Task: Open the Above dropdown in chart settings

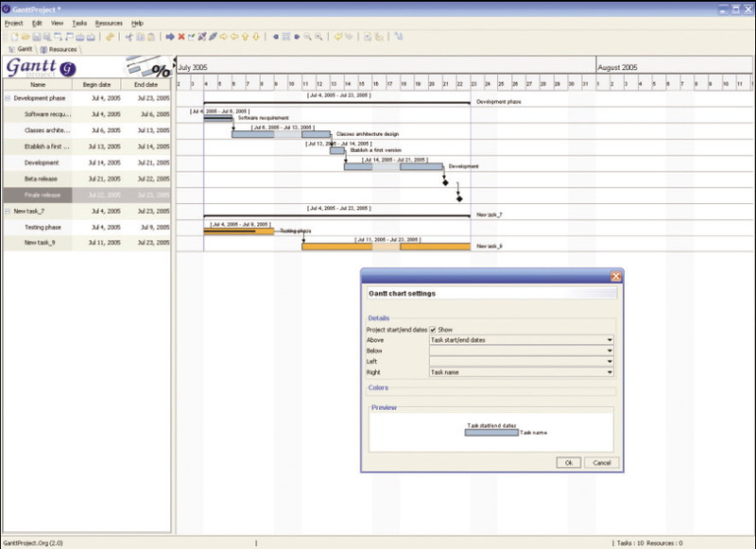Action: (x=522, y=340)
